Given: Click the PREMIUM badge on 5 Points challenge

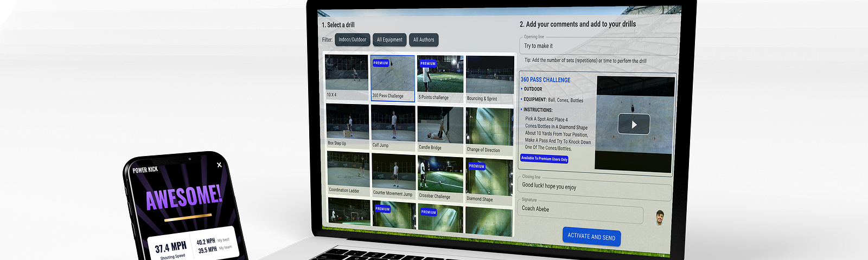Looking at the screenshot, I should 428,63.
